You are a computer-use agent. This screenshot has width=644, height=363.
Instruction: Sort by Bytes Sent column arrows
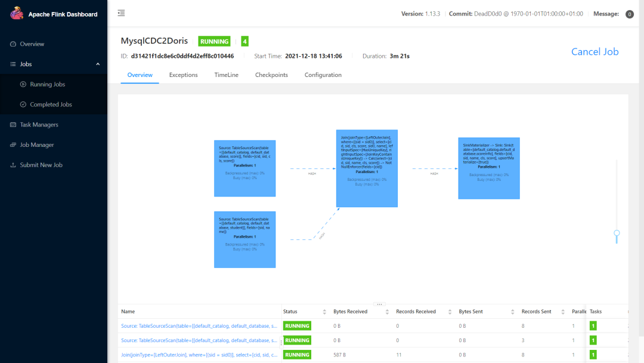(x=513, y=312)
